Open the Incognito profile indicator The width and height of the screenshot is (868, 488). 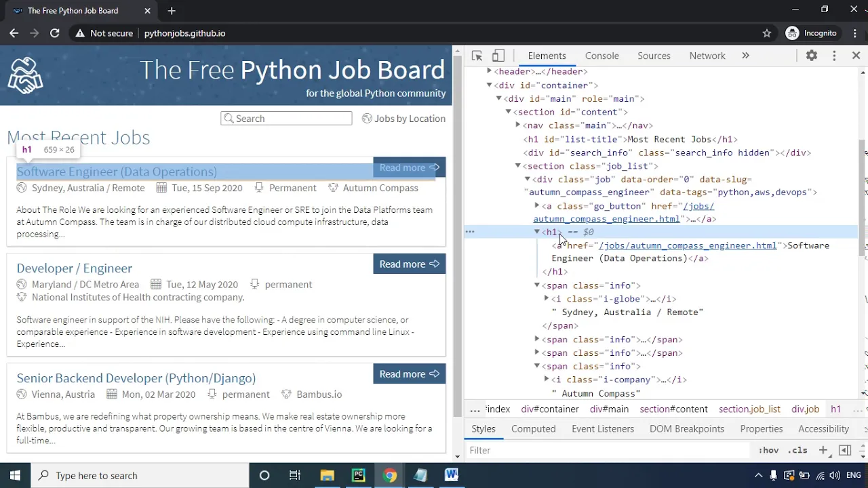pos(811,33)
